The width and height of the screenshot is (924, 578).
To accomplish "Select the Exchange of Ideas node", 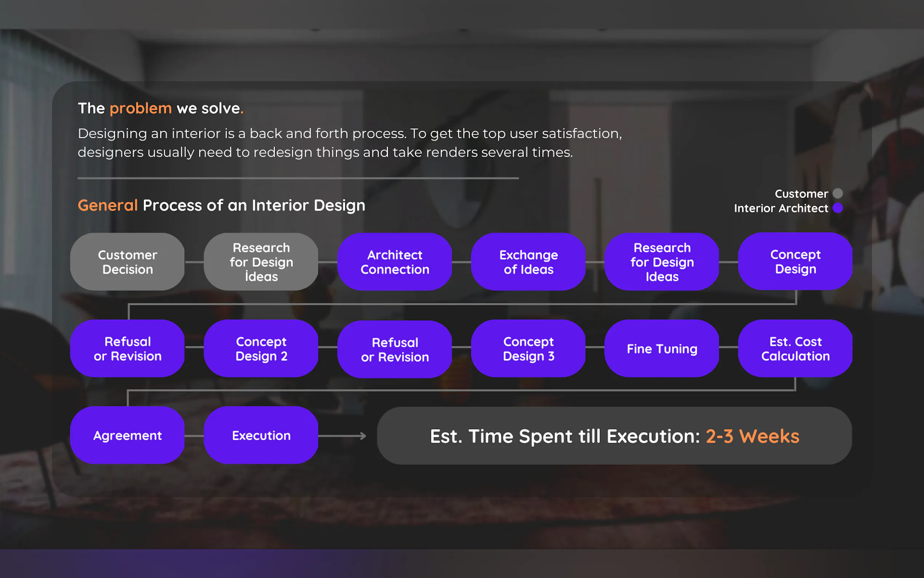I will pos(528,262).
